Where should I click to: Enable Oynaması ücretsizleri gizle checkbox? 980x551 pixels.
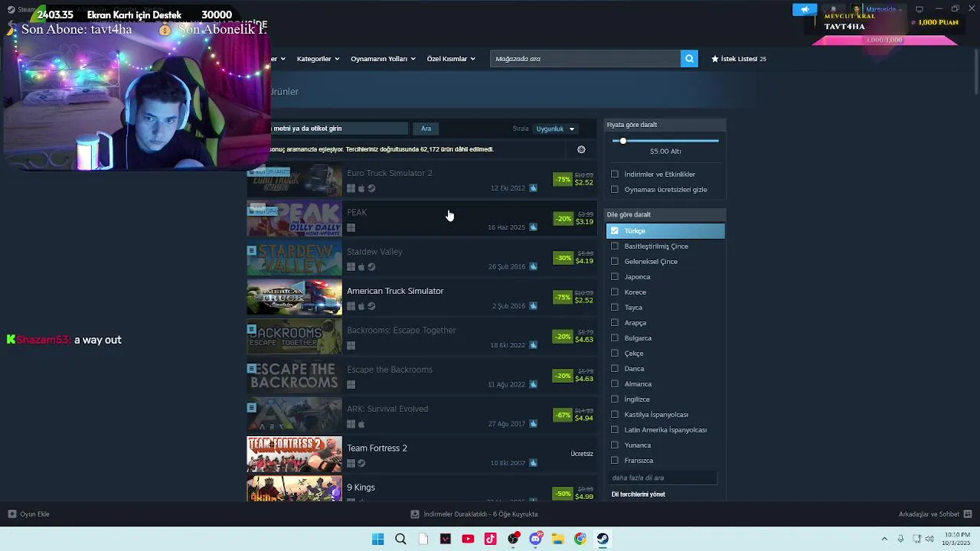614,190
